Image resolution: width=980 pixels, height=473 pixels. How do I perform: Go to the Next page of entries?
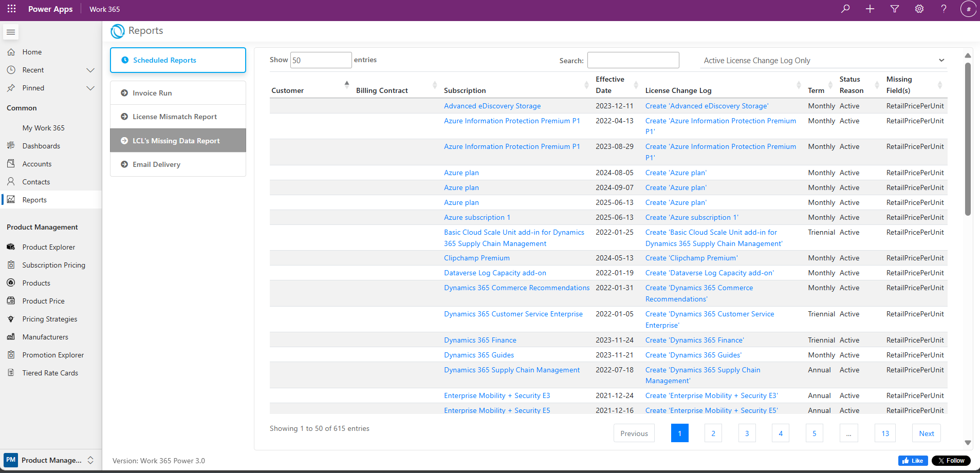(927, 433)
